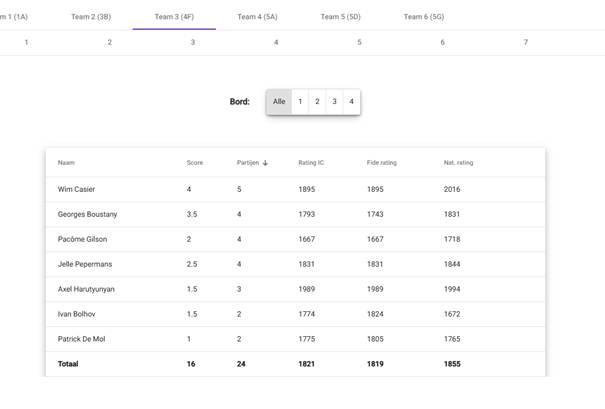Click Axel Harutyunyan in the table
The height and width of the screenshot is (409, 605).
(88, 290)
